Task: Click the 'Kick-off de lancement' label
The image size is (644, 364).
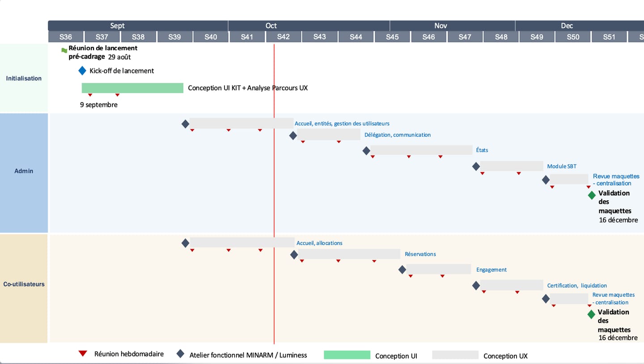Action: point(122,71)
